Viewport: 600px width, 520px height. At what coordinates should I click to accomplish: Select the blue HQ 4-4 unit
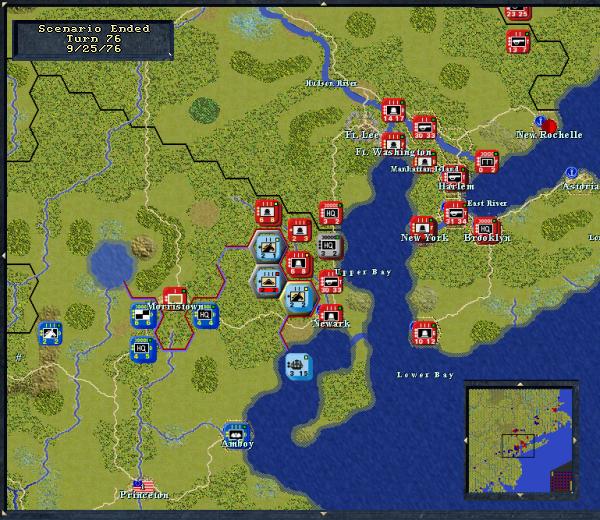tap(206, 315)
